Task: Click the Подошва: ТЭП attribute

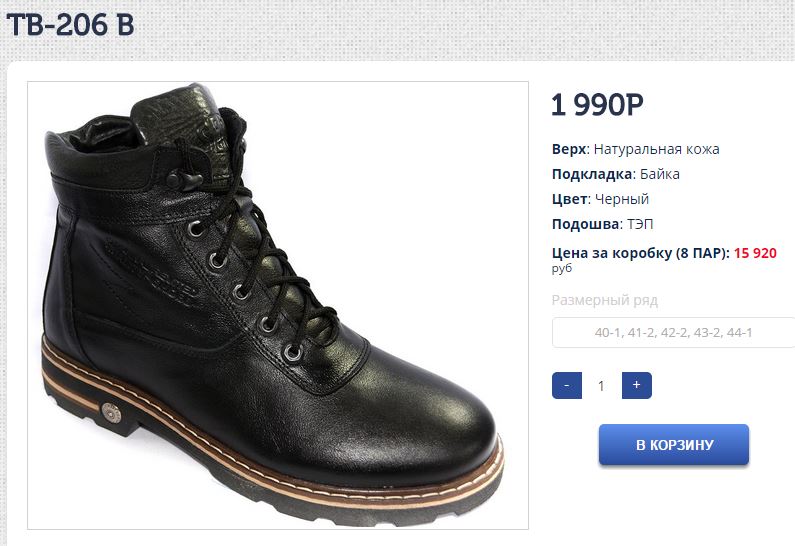Action: click(x=602, y=224)
